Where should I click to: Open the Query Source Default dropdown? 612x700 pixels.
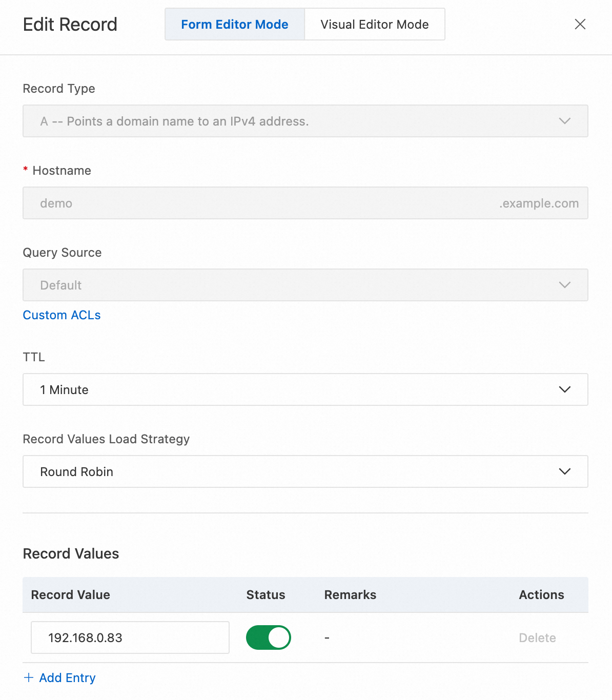[x=305, y=285]
